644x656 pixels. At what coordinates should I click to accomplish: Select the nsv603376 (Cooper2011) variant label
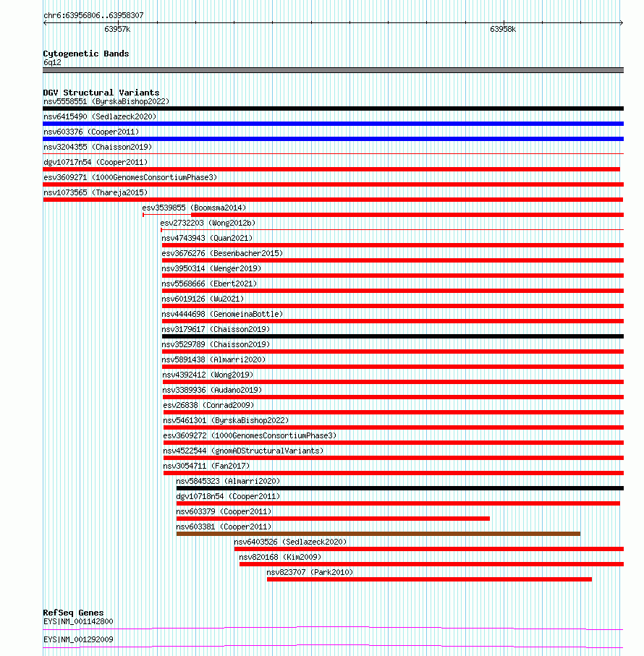click(91, 132)
